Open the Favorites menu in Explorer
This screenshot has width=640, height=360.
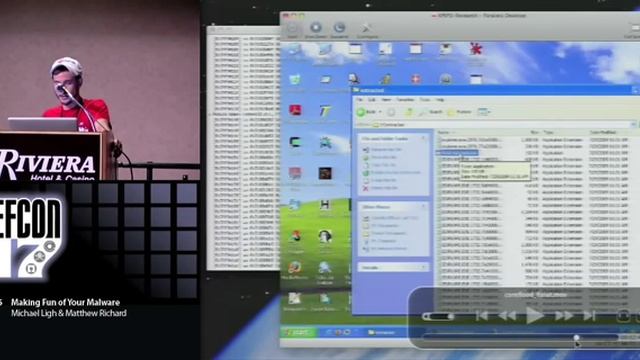point(405,100)
